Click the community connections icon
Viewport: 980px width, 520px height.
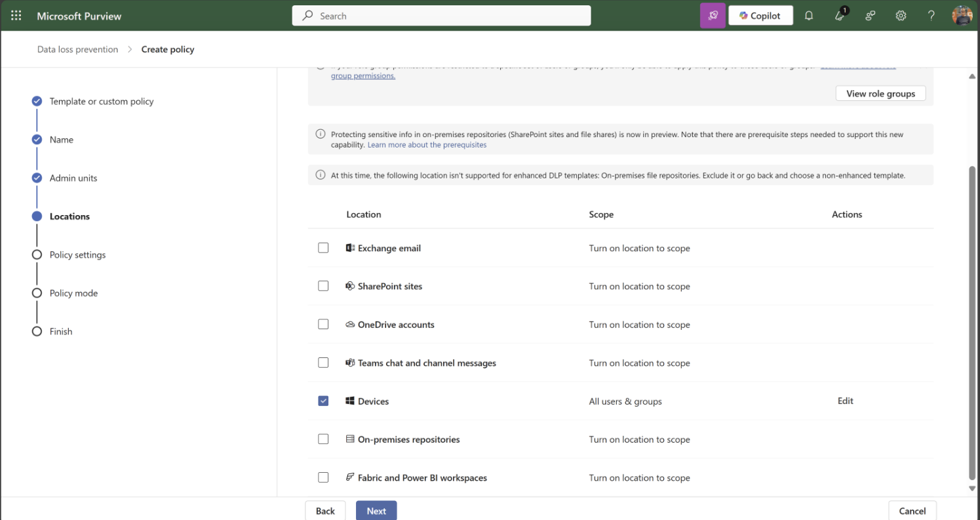pyautogui.click(x=871, y=16)
